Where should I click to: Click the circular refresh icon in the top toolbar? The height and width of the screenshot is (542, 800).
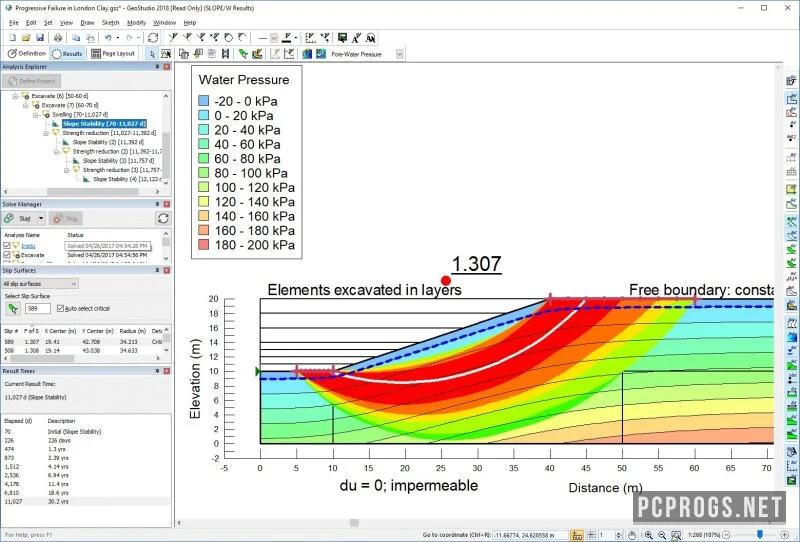tap(153, 38)
